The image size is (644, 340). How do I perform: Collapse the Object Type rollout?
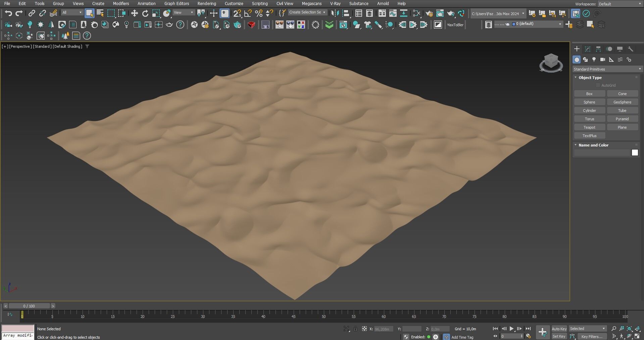590,78
